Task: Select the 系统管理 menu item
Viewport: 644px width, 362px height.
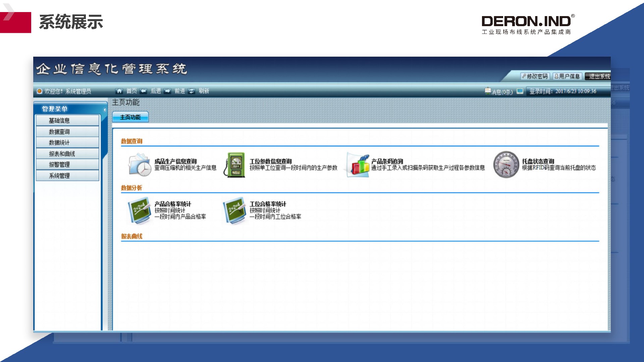Action: [67, 176]
